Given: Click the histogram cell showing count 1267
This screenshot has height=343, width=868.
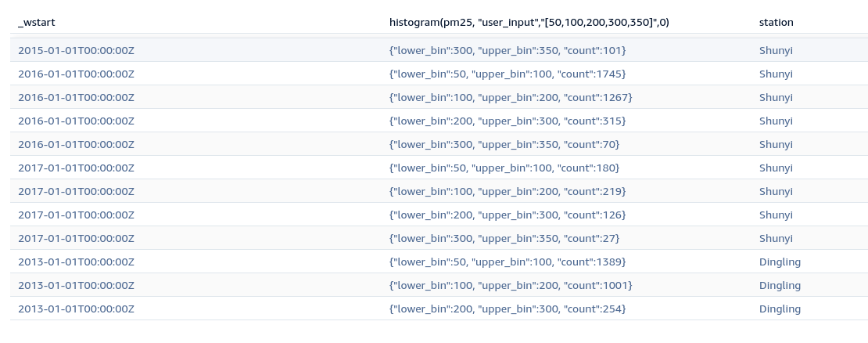Looking at the screenshot, I should pos(510,97).
